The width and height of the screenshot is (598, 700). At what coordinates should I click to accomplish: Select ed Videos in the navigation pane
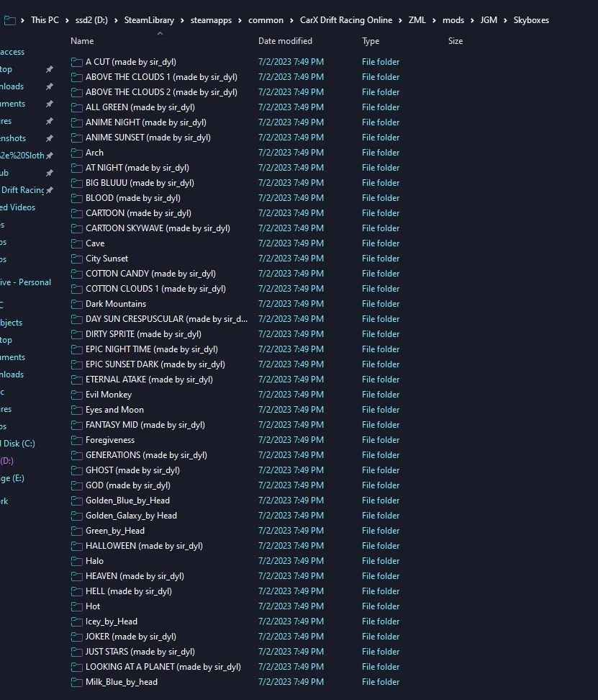click(x=17, y=207)
